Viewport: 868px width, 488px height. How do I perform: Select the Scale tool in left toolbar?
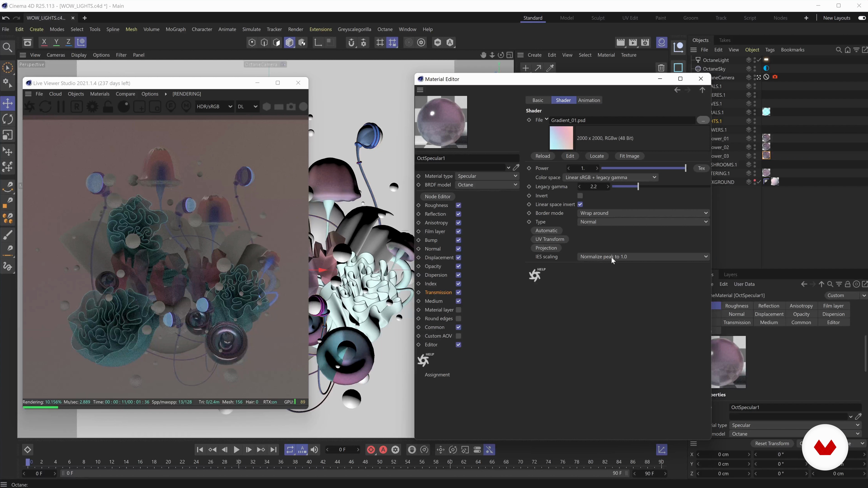(8, 135)
